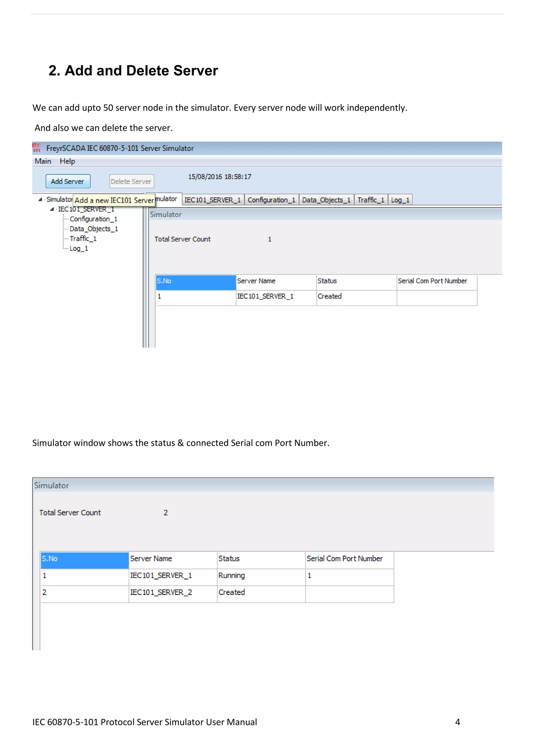The image size is (535, 756).
Task: Switch to the Data_Objects_1 tab
Action: tap(327, 200)
